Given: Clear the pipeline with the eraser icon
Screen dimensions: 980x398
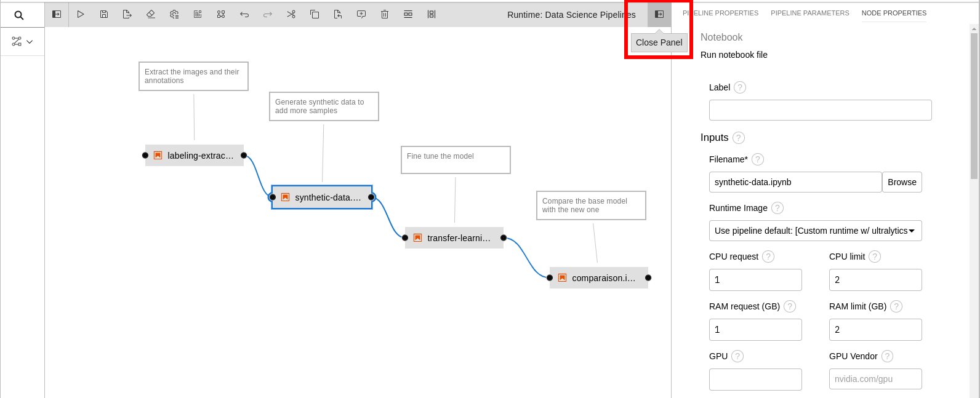Looking at the screenshot, I should pyautogui.click(x=151, y=14).
